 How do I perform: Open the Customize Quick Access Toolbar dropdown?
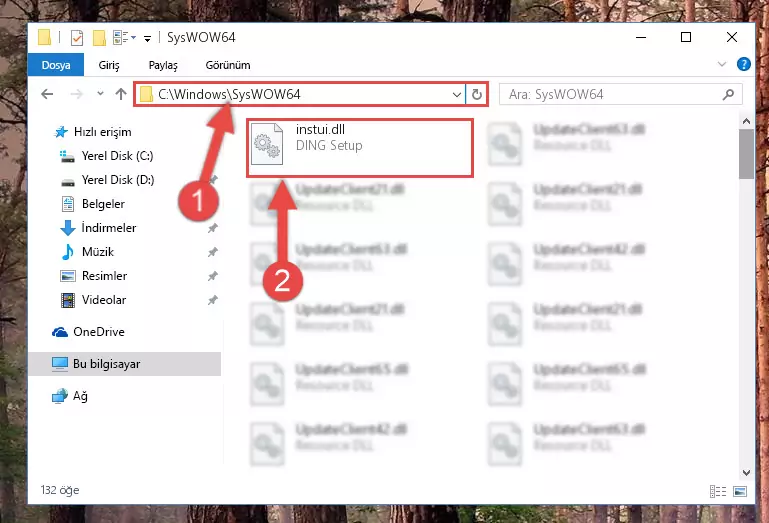coord(147,38)
